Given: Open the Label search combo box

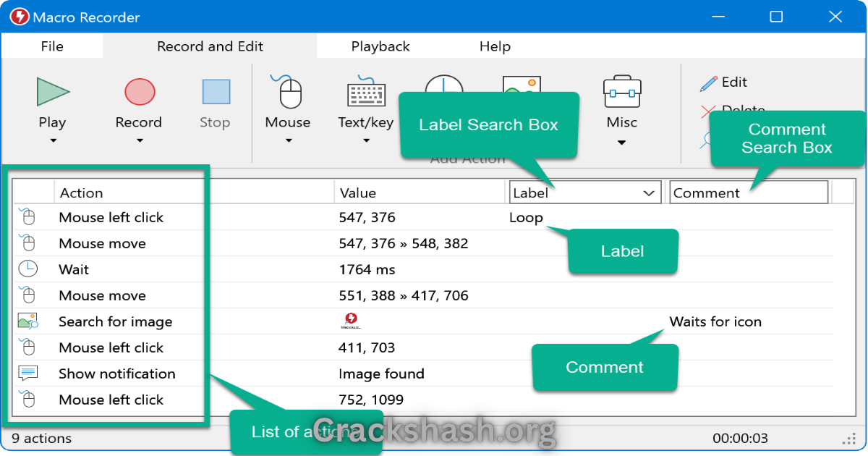Looking at the screenshot, I should 585,193.
